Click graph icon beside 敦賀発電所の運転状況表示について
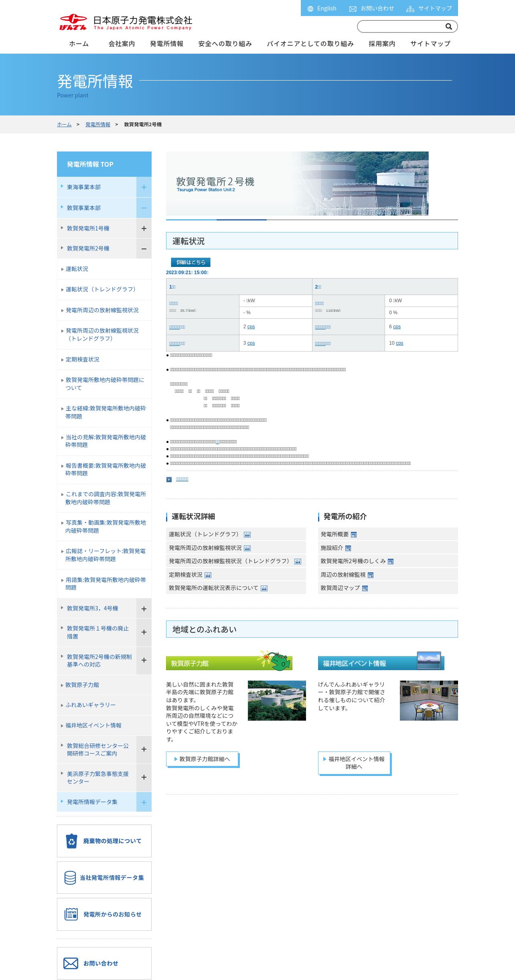 coord(264,588)
